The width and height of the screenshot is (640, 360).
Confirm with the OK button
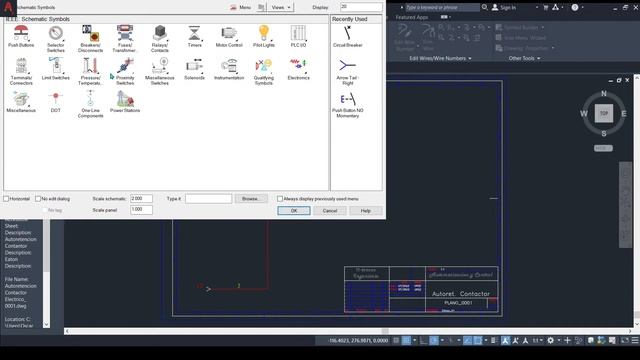pos(294,211)
